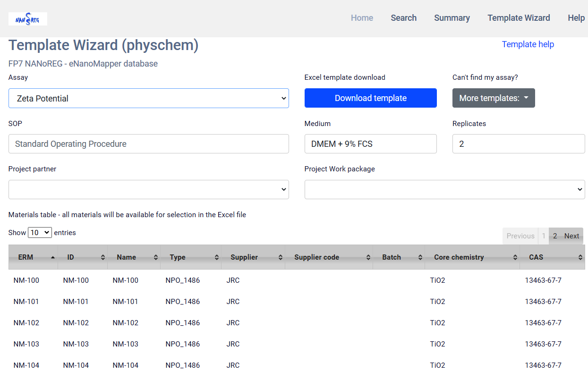Click CAS 13463-67-7 in the NM-101 row
This screenshot has height=372, width=588.
[543, 302]
